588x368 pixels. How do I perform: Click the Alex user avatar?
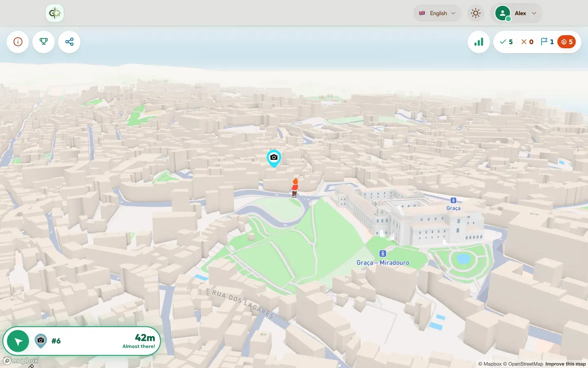tap(503, 13)
